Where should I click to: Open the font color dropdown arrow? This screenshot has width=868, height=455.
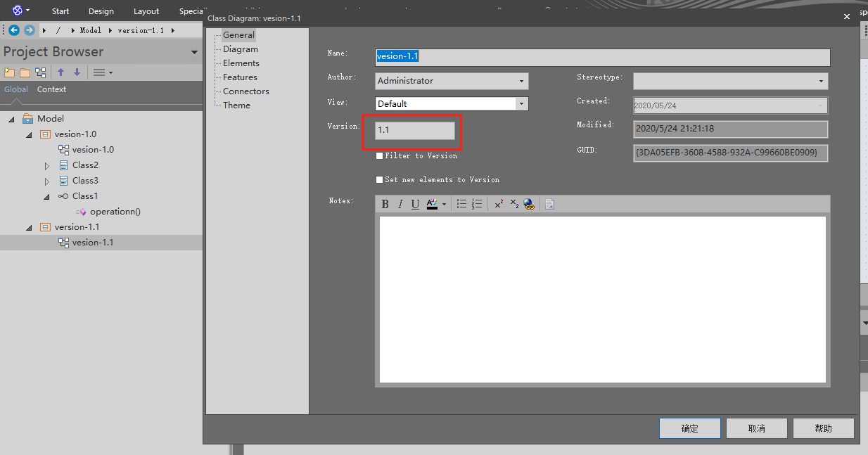coord(444,205)
